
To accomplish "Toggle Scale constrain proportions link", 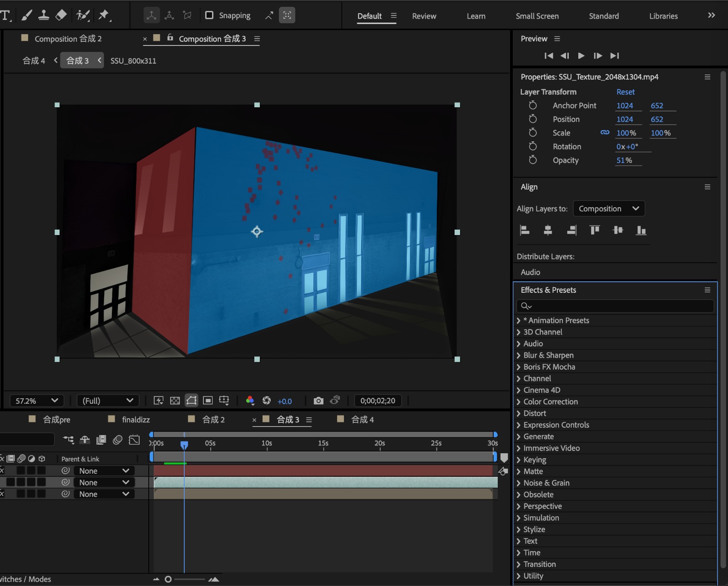I will [x=605, y=133].
